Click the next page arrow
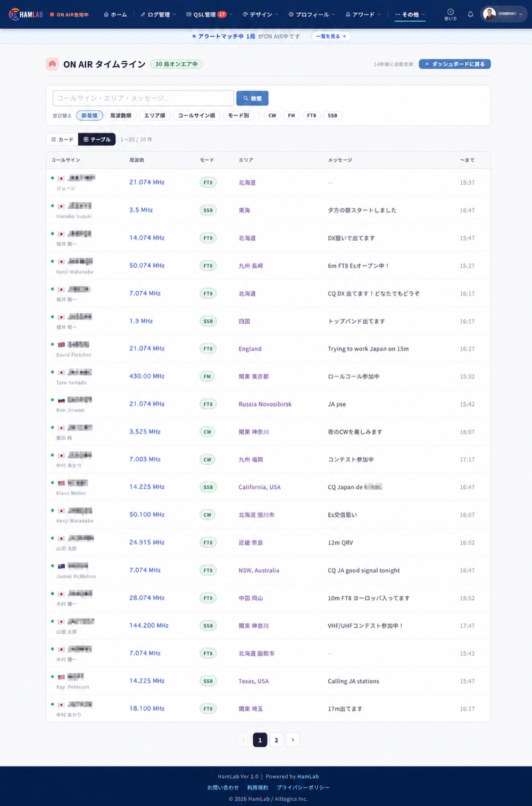 [293, 740]
